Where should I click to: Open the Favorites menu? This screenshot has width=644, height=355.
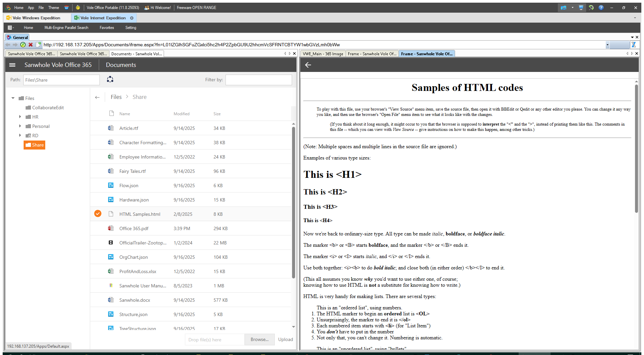tap(106, 28)
